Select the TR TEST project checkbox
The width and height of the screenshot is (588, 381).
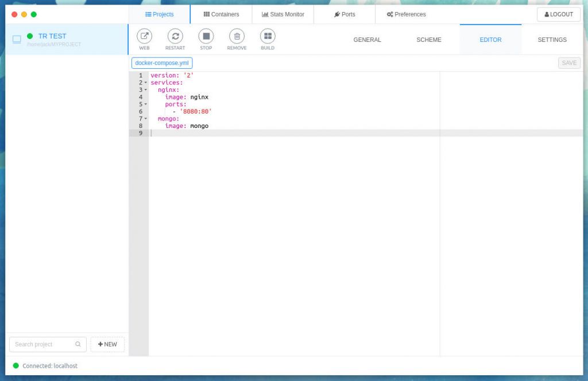(x=17, y=39)
